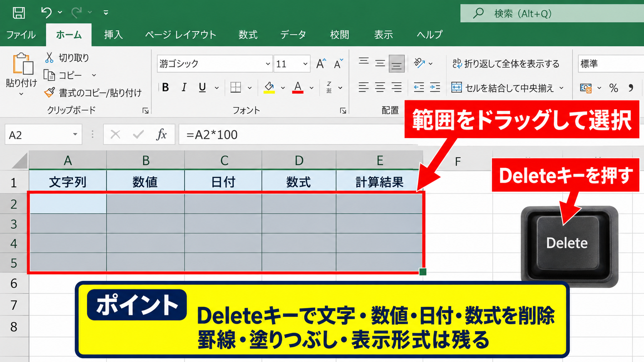This screenshot has width=644, height=362.
Task: Click the Save icon in quick access toolbar
Action: 18,13
